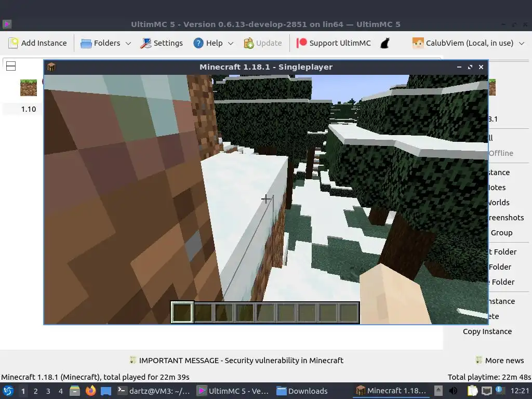Switch to workspace 4 in taskbar
Image resolution: width=532 pixels, height=399 pixels.
click(61, 391)
